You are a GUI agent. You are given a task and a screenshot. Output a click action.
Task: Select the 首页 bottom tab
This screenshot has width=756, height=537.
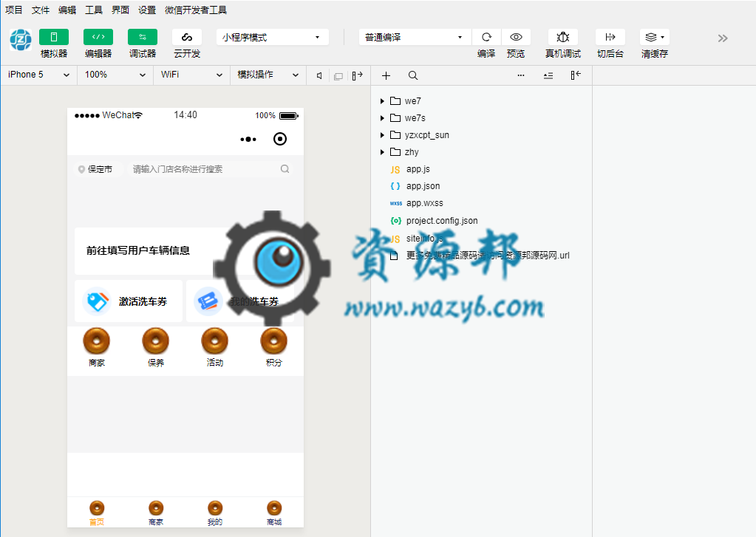pyautogui.click(x=97, y=513)
